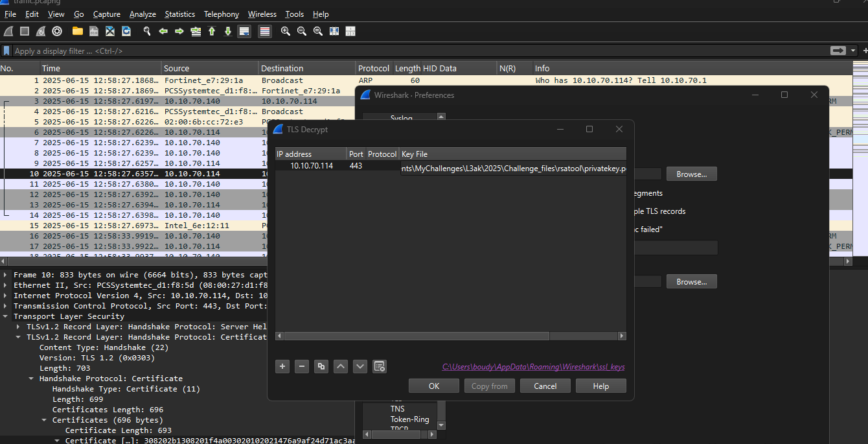Add new TLS key entry
The height and width of the screenshot is (444, 868).
coord(282,366)
